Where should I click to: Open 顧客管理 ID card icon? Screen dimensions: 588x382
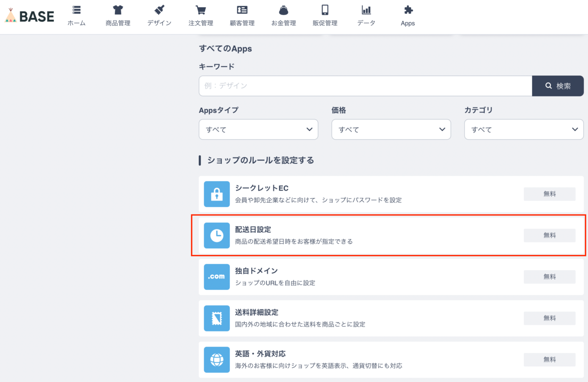pyautogui.click(x=242, y=10)
